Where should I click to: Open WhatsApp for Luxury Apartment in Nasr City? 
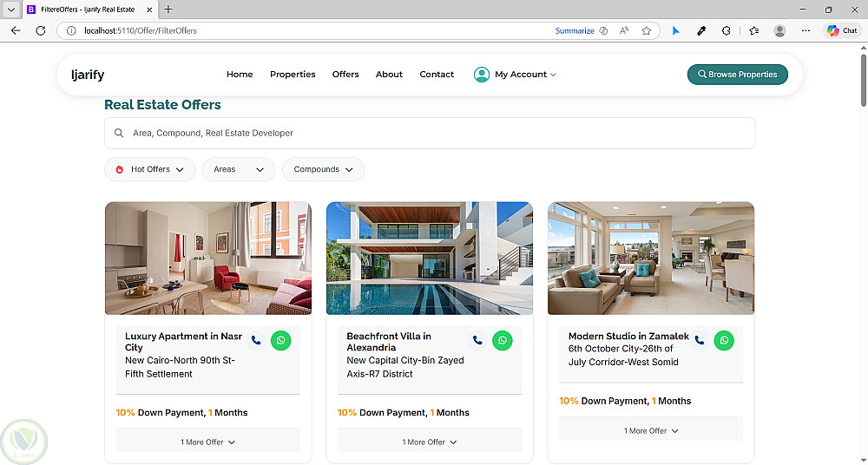tap(280, 340)
